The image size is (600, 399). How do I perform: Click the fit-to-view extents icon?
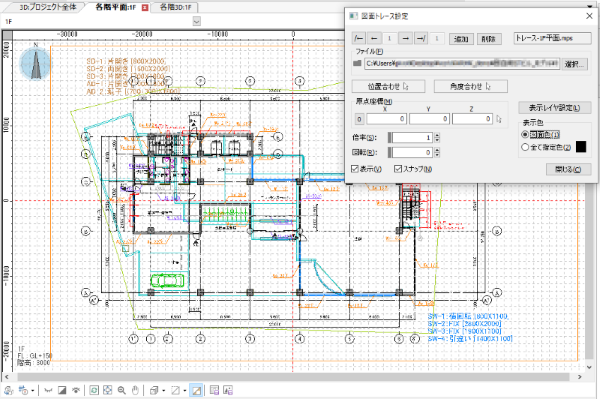coord(108,391)
